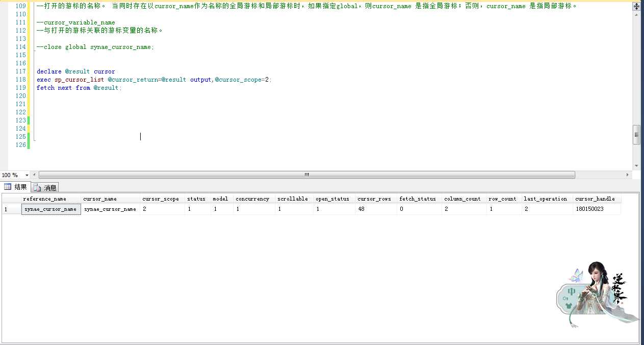Click the fetch_status cell value 0
Screen dimensions: 644x345
[x=420, y=209]
